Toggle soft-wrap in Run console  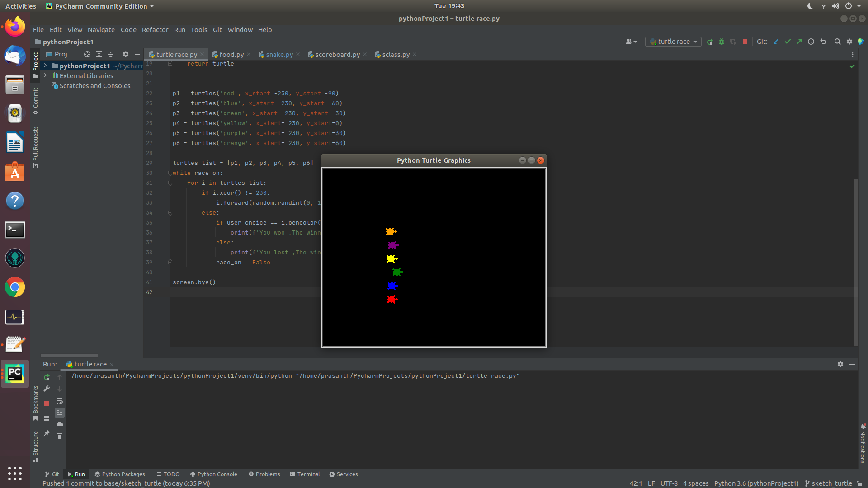pyautogui.click(x=60, y=401)
